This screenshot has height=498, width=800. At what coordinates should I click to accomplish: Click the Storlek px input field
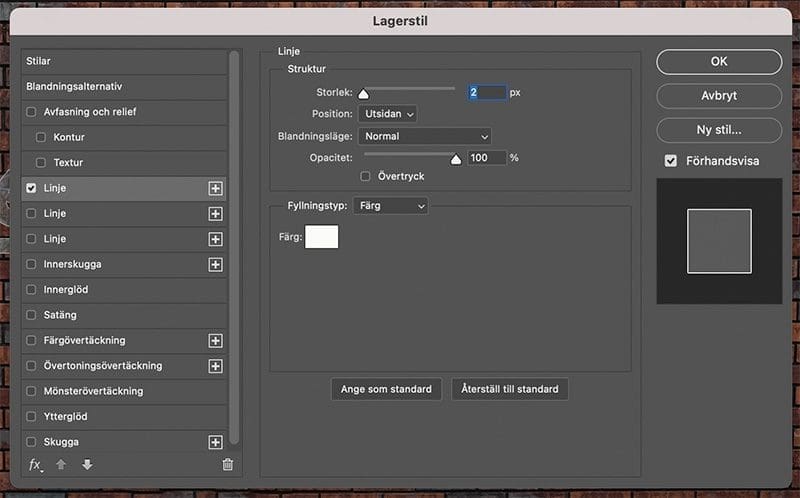(487, 92)
